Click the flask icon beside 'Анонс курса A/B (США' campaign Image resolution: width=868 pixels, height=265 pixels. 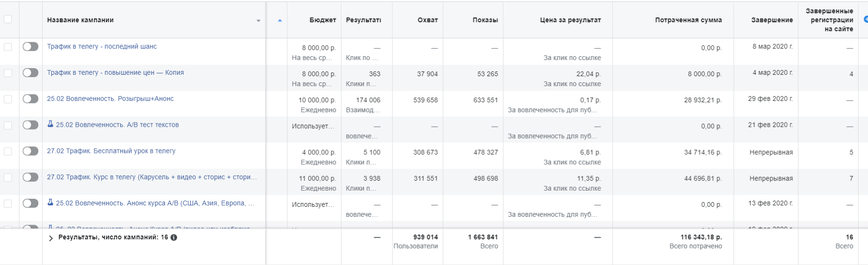coord(50,202)
